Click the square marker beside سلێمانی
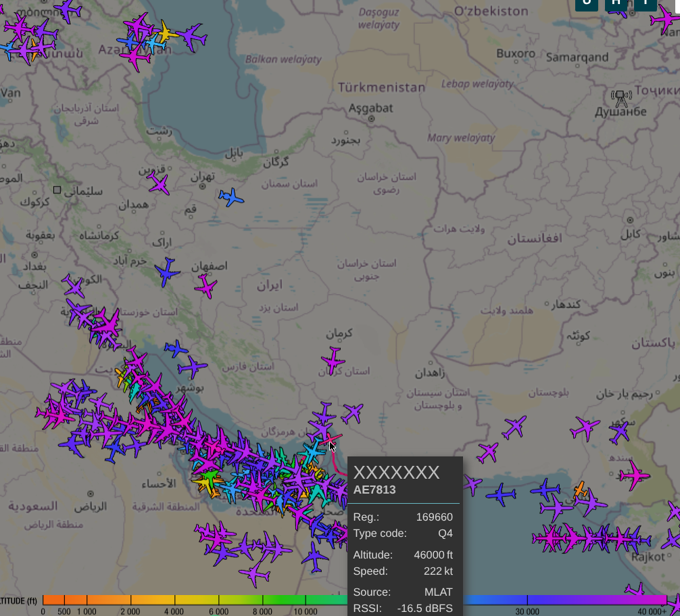This screenshot has width=680, height=616. pos(57,189)
